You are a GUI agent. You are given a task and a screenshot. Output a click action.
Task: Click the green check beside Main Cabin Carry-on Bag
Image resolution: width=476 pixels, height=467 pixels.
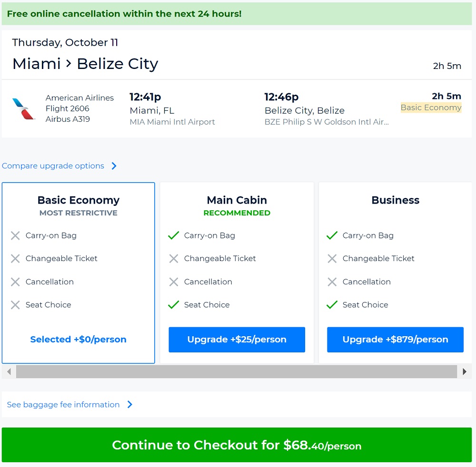click(174, 235)
